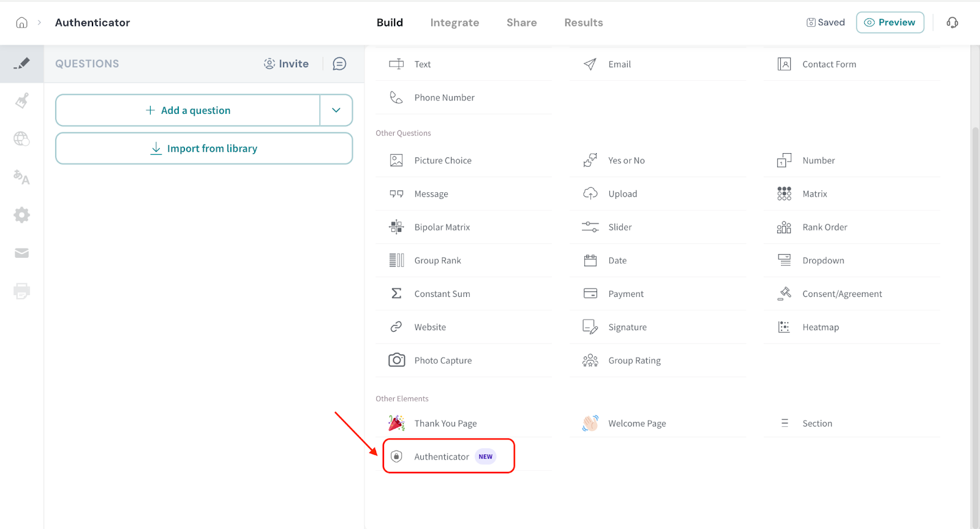
Task: Open the envelope icon in sidebar
Action: pos(22,253)
